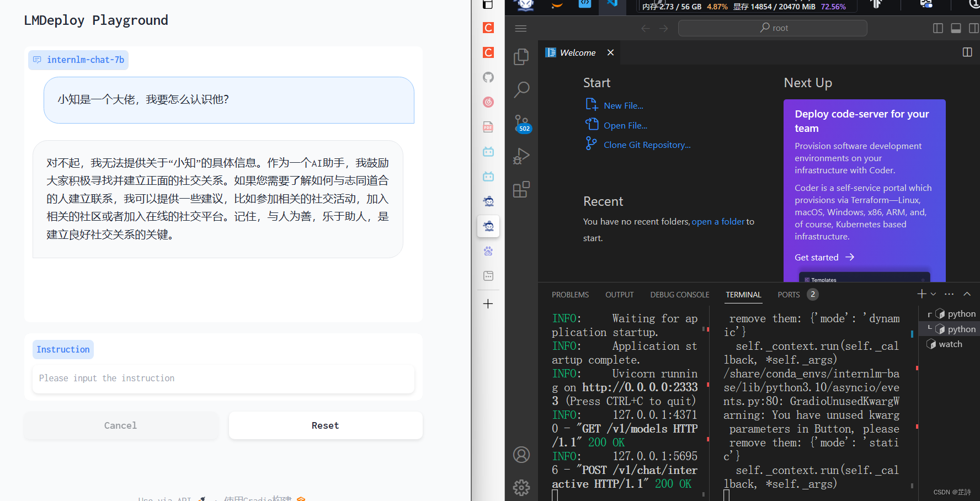Open the VS Code hamburger application menu
The height and width of the screenshot is (501, 980).
[x=521, y=28]
